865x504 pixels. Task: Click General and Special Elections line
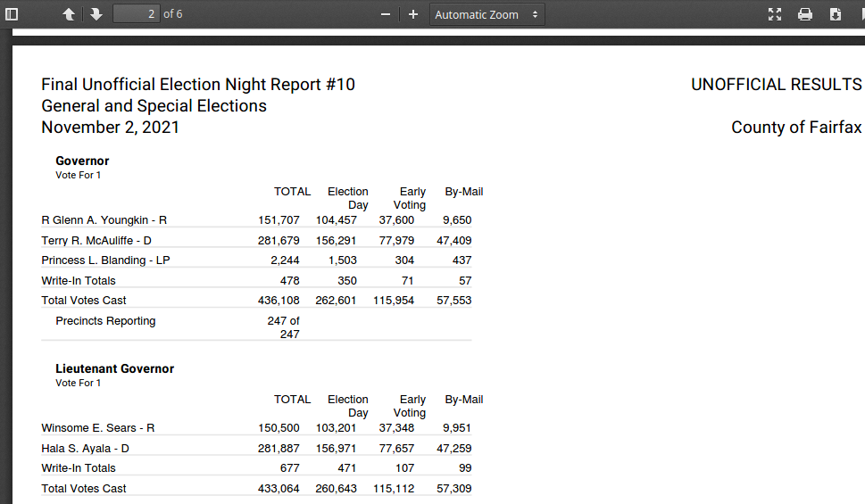[x=154, y=106]
